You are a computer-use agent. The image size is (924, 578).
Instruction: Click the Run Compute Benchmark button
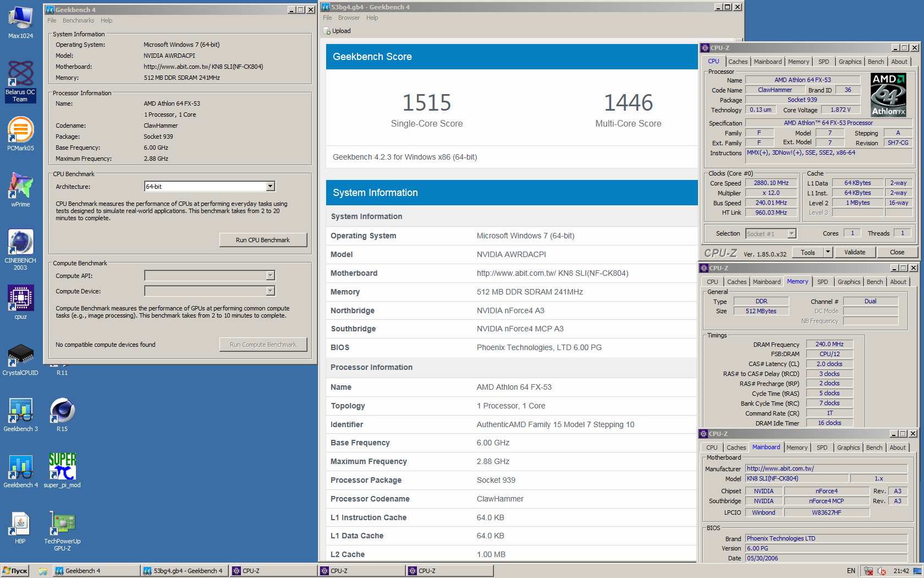pyautogui.click(x=263, y=345)
